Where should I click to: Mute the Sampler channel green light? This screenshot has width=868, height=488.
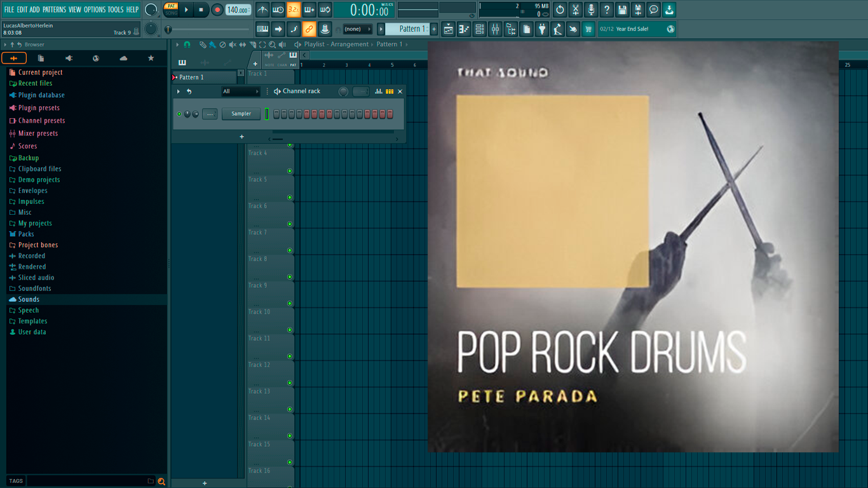point(179,114)
